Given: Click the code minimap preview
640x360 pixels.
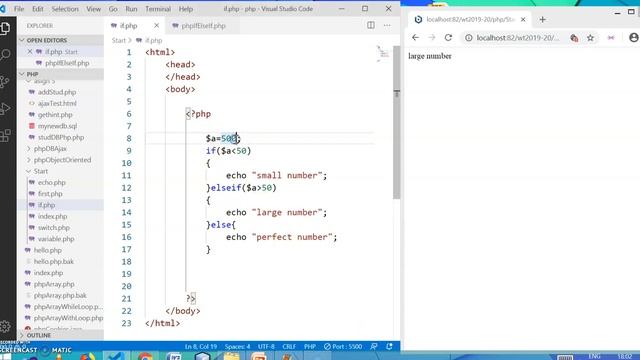Looking at the screenshot, I should 383,53.
